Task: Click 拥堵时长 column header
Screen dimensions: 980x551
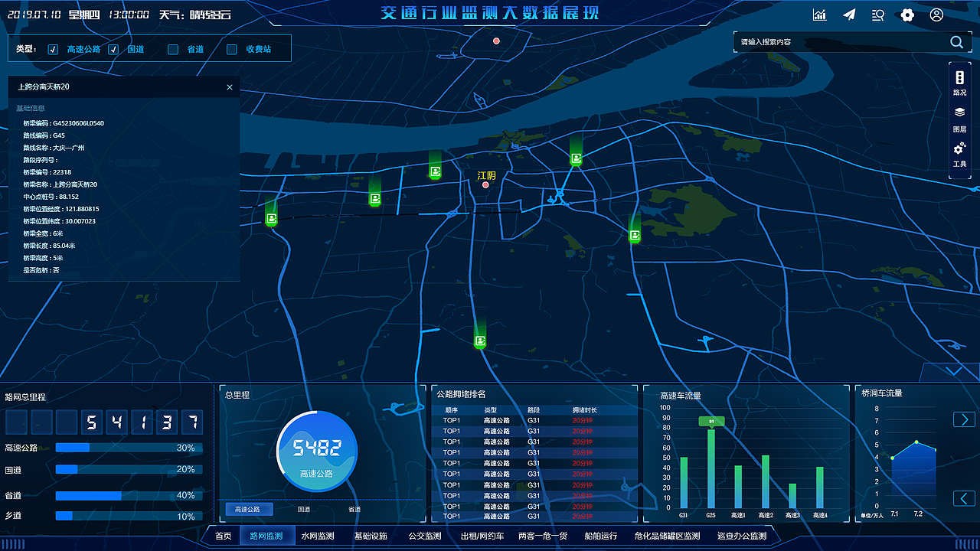Action: (585, 410)
